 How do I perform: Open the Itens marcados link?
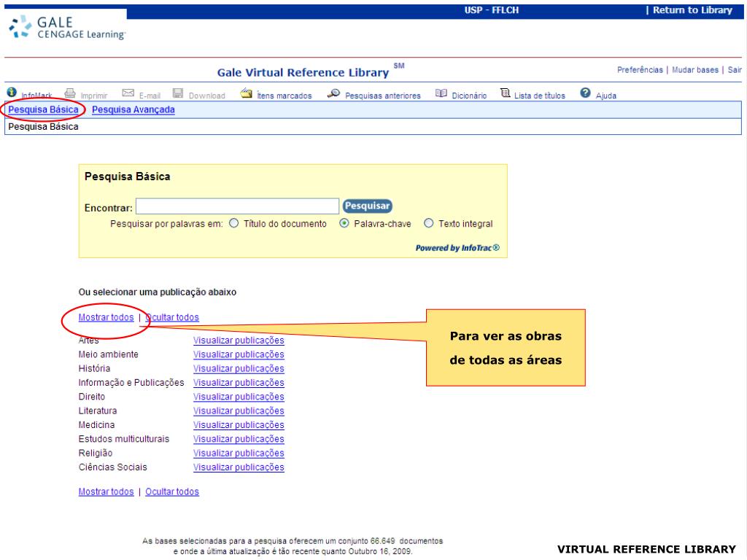[285, 96]
